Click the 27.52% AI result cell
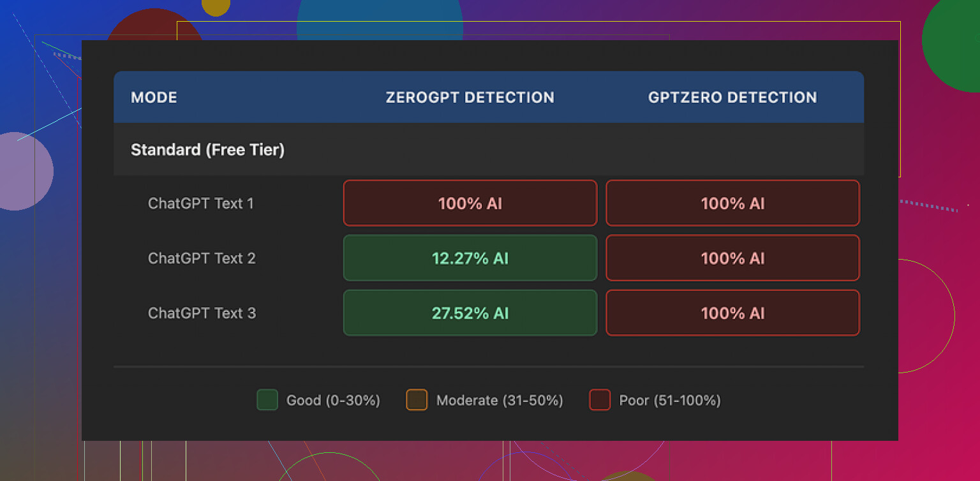Image resolution: width=980 pixels, height=481 pixels. (x=470, y=313)
